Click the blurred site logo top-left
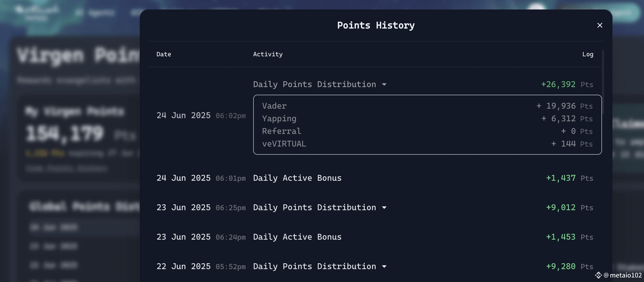This screenshot has width=644, height=282. [37, 13]
